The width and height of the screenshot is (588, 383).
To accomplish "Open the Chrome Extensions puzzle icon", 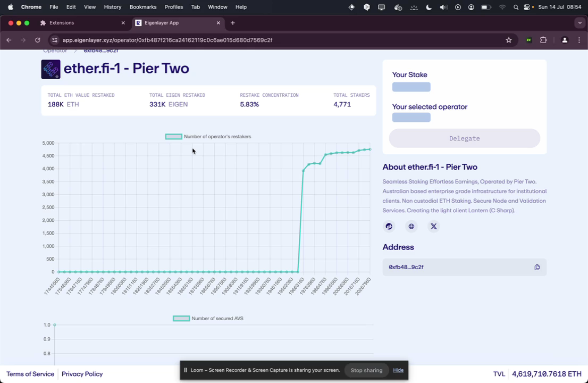I will tap(543, 40).
